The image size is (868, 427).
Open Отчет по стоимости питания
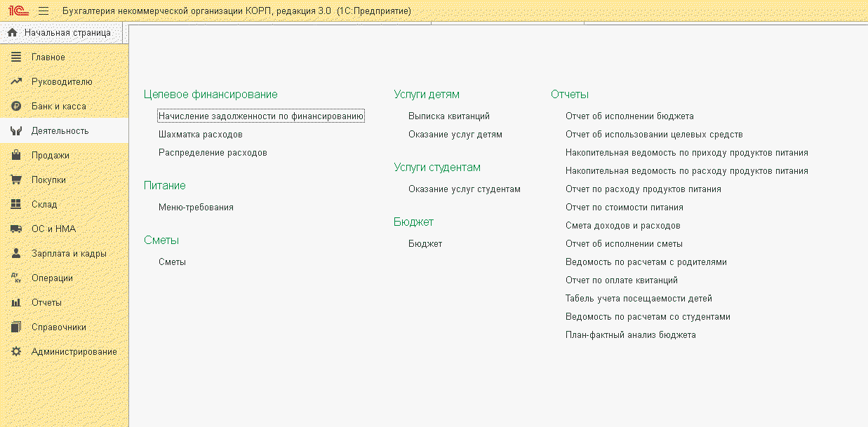click(x=625, y=207)
